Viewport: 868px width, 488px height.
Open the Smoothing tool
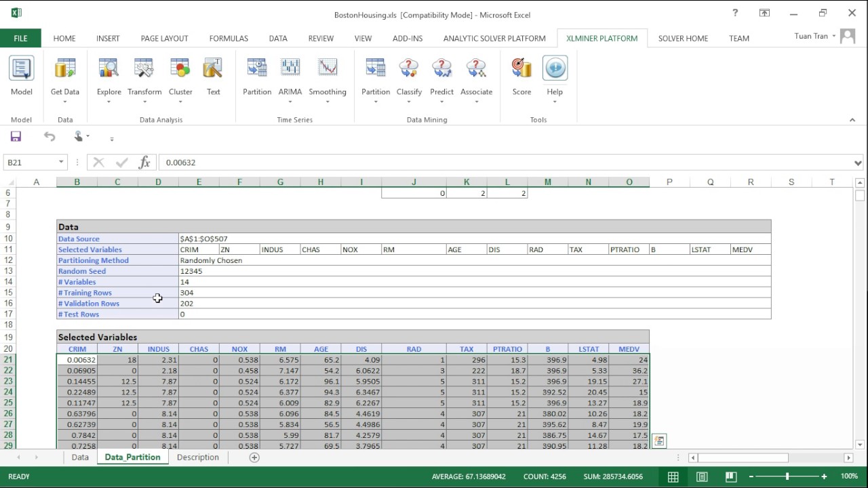(x=328, y=80)
